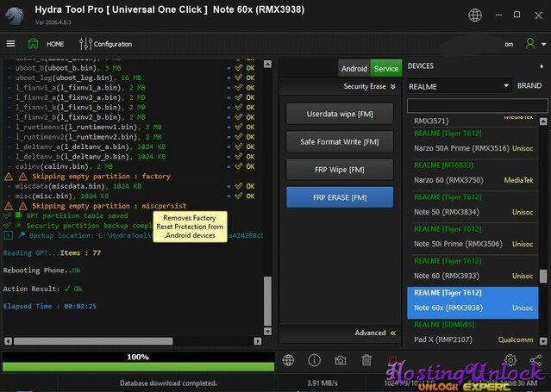Click the user account icon
The image size is (551, 392).
click(530, 44)
